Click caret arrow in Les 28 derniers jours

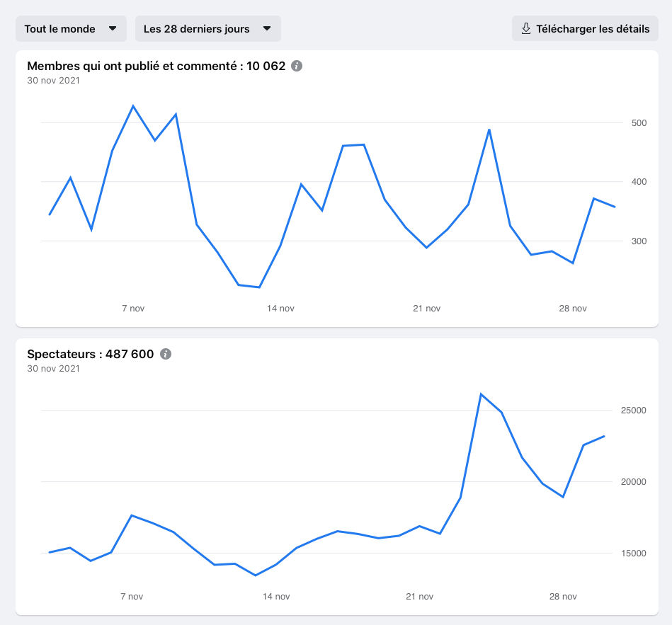click(267, 29)
